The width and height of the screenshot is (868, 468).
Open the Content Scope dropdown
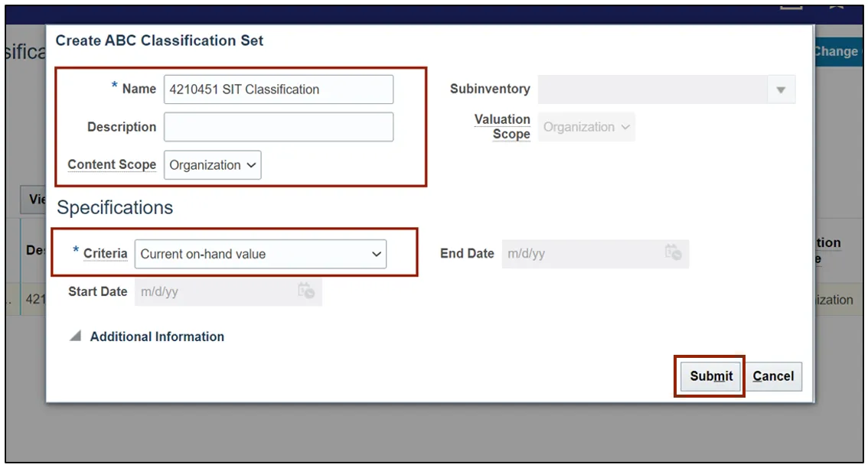[213, 165]
